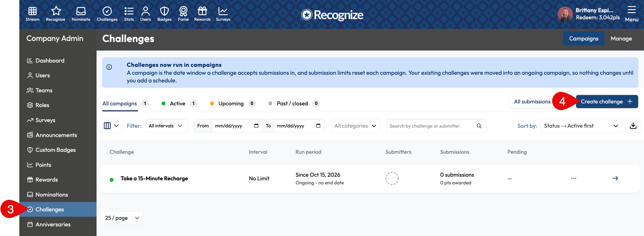Open Users in the top navigation bar
The width and height of the screenshot is (644, 236).
(145, 14)
